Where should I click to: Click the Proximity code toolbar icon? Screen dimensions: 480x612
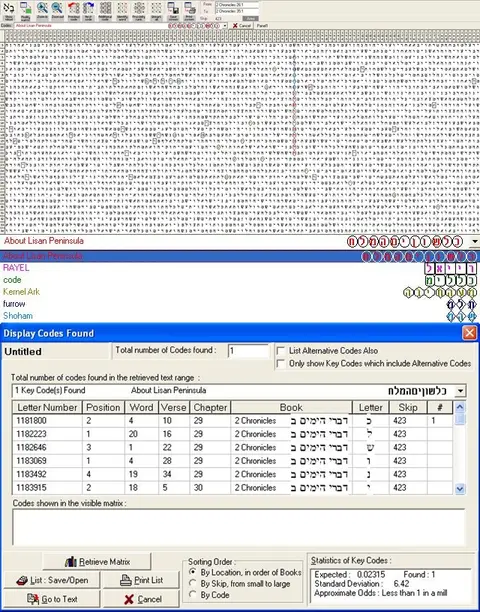[x=139, y=11]
